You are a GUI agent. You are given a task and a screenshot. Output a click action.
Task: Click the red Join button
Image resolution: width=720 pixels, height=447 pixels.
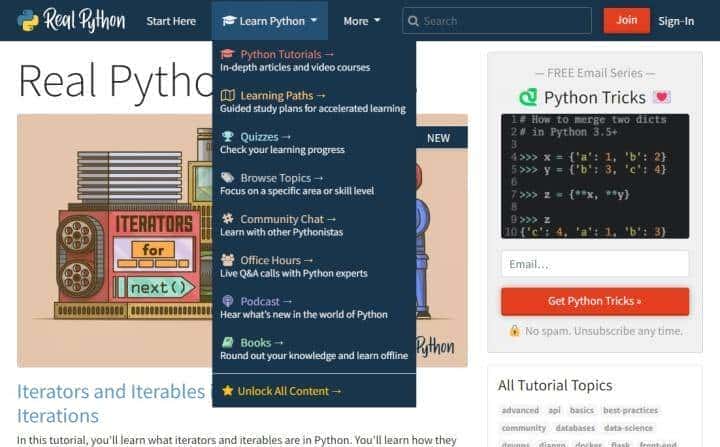pyautogui.click(x=626, y=20)
